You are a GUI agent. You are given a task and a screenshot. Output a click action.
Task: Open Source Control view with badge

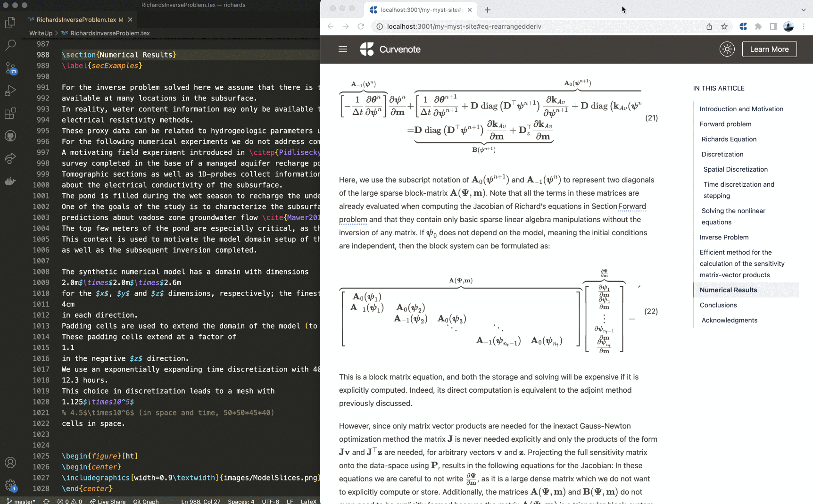[10, 68]
